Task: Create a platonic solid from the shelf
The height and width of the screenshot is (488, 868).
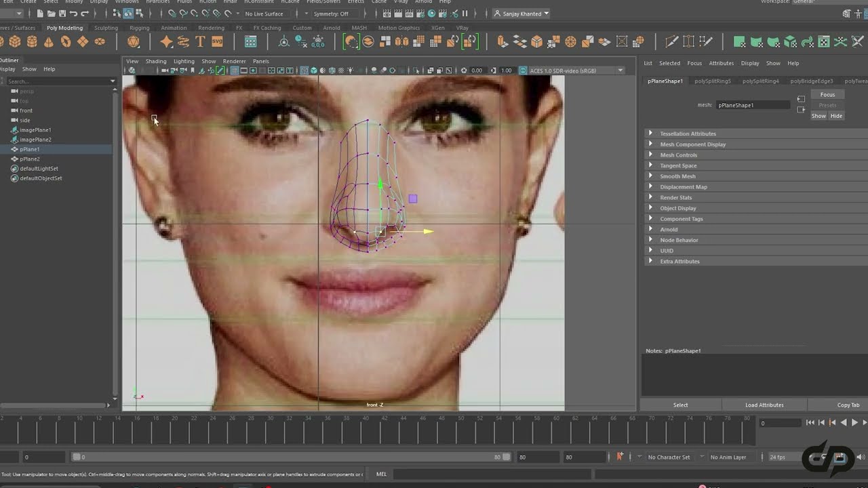Action: click(x=133, y=41)
